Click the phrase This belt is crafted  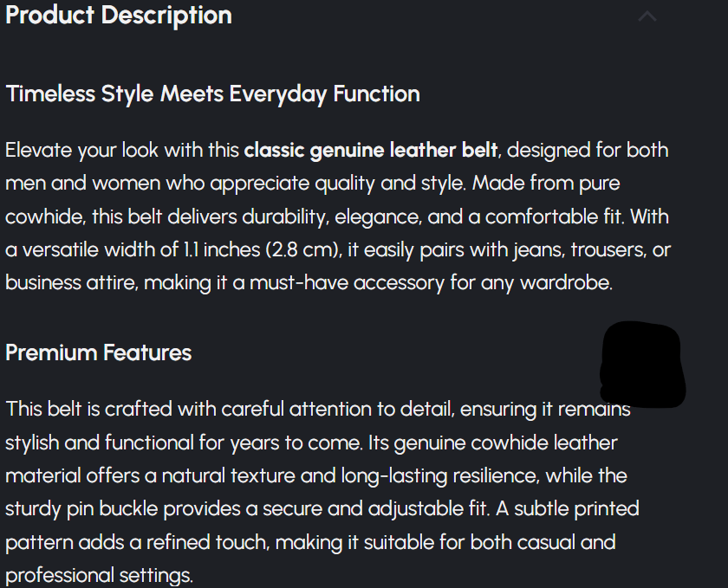click(81, 409)
